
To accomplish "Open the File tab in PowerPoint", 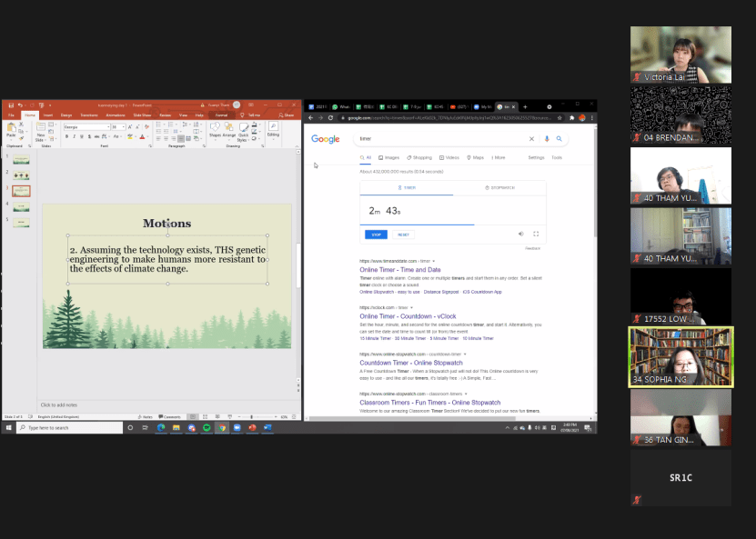I will [11, 115].
